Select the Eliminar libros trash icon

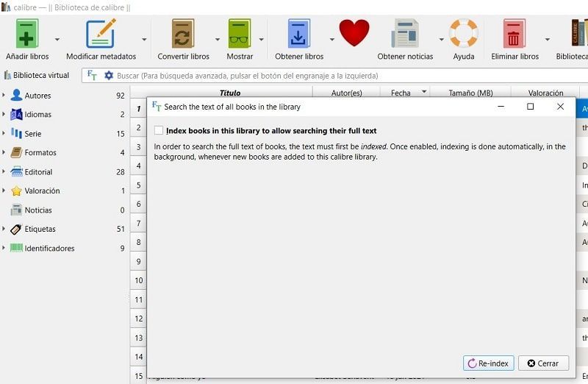(514, 34)
